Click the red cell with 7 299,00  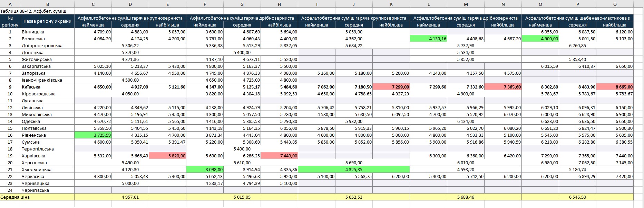pyautogui.click(x=391, y=87)
